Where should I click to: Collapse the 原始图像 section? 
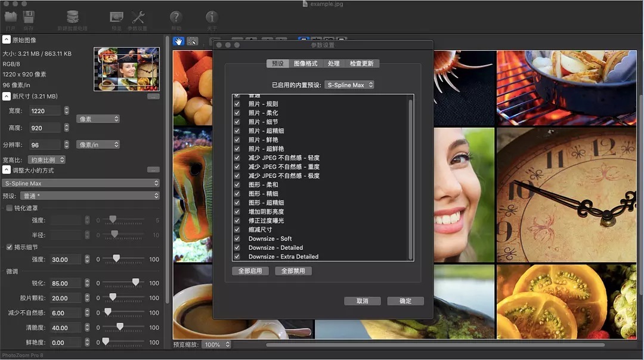(x=6, y=40)
